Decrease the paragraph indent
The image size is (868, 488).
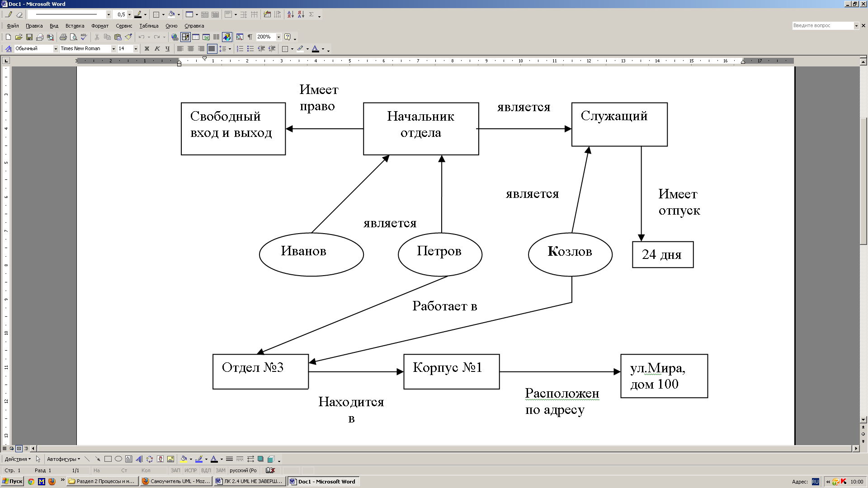(x=261, y=49)
